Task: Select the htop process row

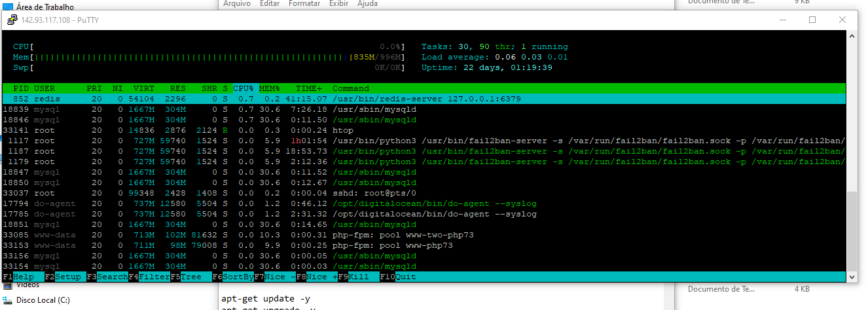Action: (x=424, y=130)
